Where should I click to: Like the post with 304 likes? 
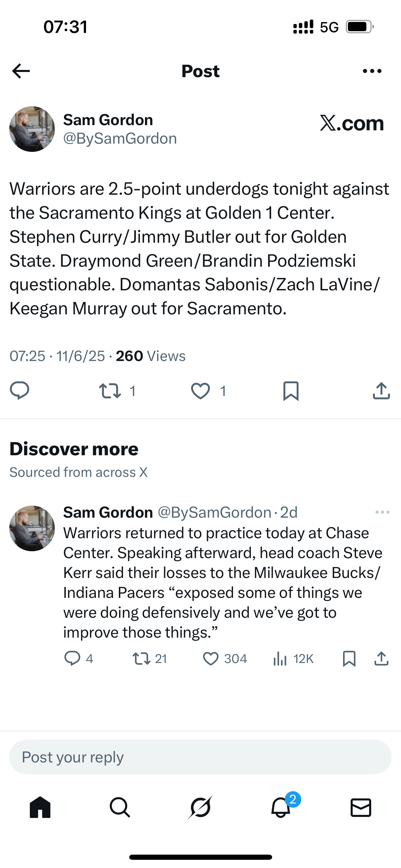pyautogui.click(x=211, y=659)
